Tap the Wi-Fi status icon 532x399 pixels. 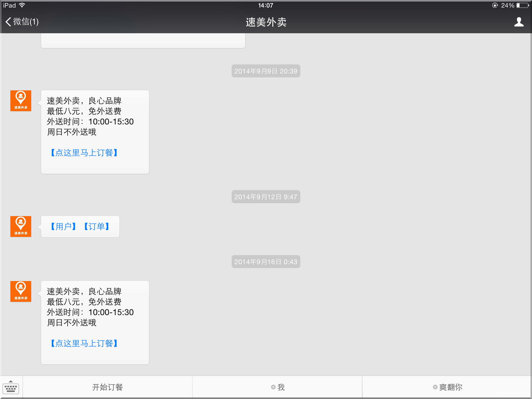(x=22, y=5)
